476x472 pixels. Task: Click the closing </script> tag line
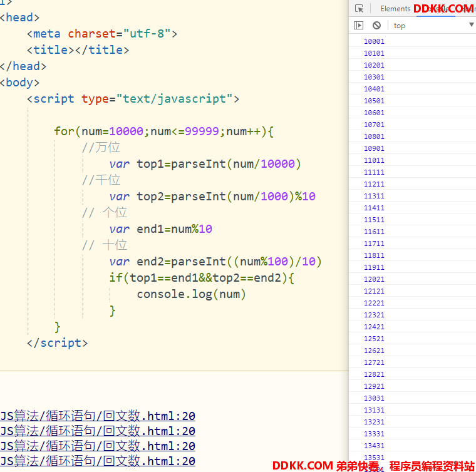58,343
